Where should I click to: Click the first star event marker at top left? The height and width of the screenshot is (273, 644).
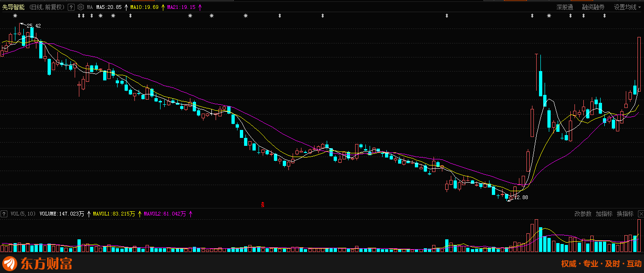(15, 16)
